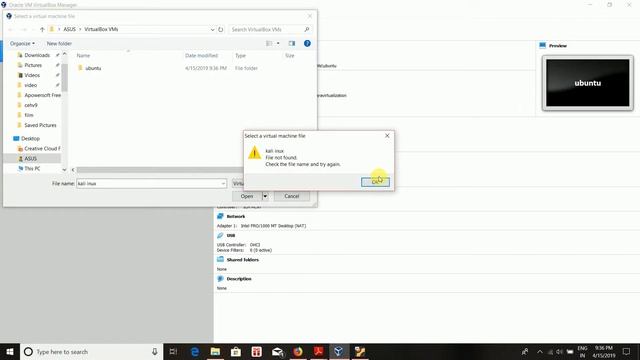
Task: Switch to VirtualBox in the taskbar
Action: (338, 351)
